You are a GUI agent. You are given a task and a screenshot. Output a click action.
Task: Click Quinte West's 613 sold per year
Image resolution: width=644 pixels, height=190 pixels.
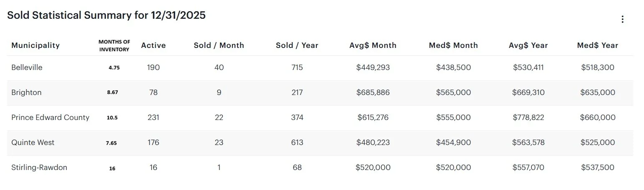click(x=297, y=142)
